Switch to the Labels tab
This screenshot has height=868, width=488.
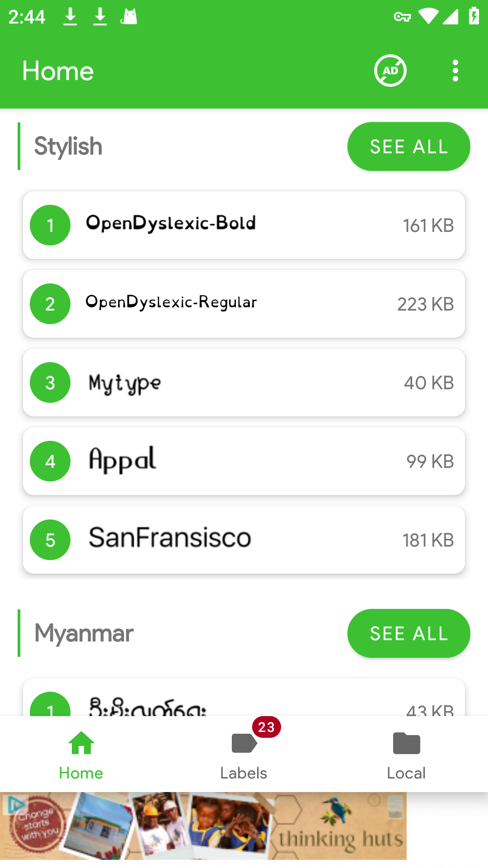244,754
